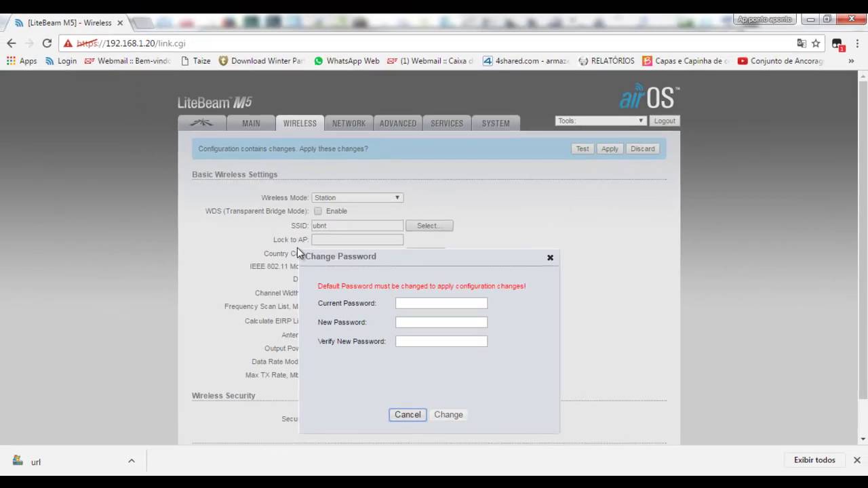Open the Conjunto de Ancorag YouTube bookmark
This screenshot has height=488, width=868.
pyautogui.click(x=781, y=60)
